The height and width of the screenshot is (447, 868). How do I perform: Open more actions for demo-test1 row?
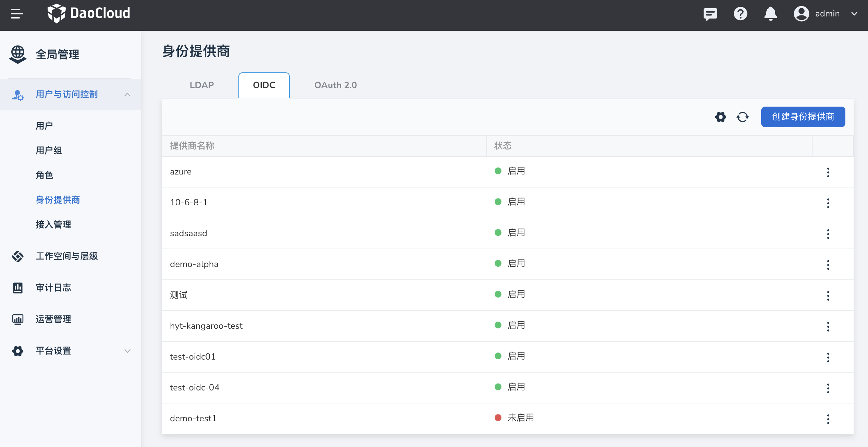click(828, 419)
